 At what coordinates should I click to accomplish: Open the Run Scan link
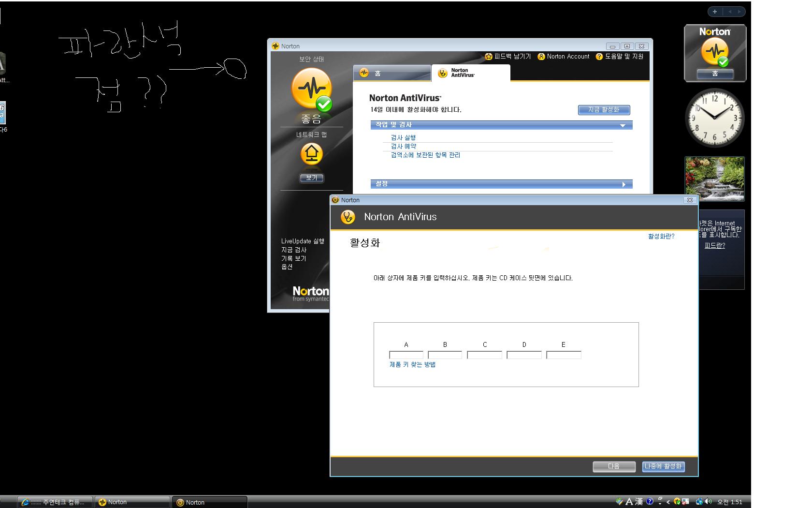(403, 138)
